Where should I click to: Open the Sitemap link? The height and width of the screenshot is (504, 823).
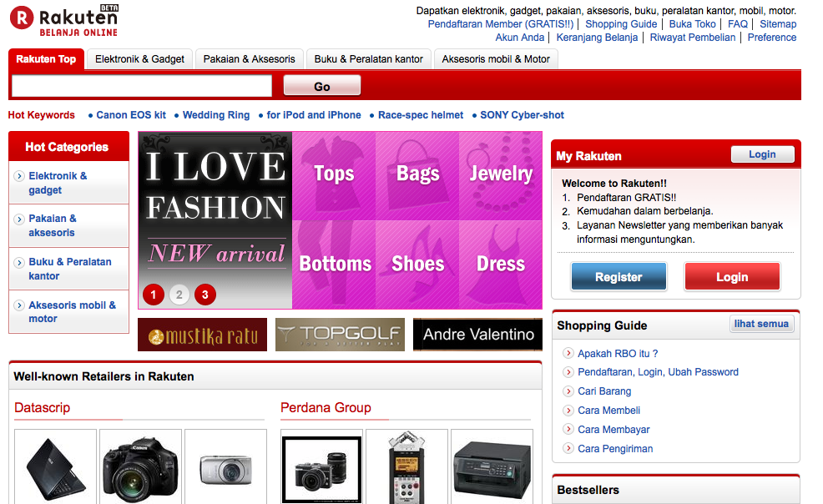(x=778, y=24)
